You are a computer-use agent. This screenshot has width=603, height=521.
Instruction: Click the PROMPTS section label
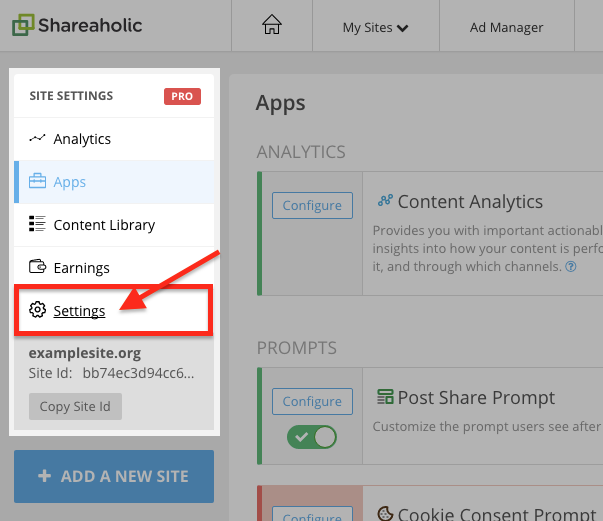(x=297, y=348)
